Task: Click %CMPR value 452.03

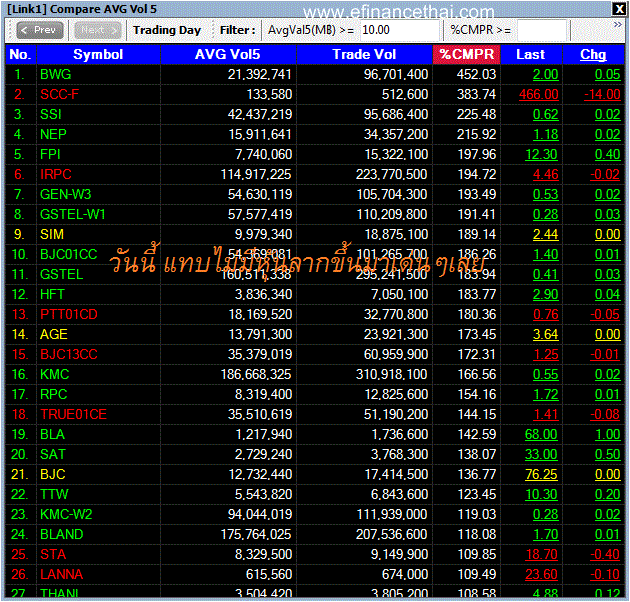Action: [477, 74]
